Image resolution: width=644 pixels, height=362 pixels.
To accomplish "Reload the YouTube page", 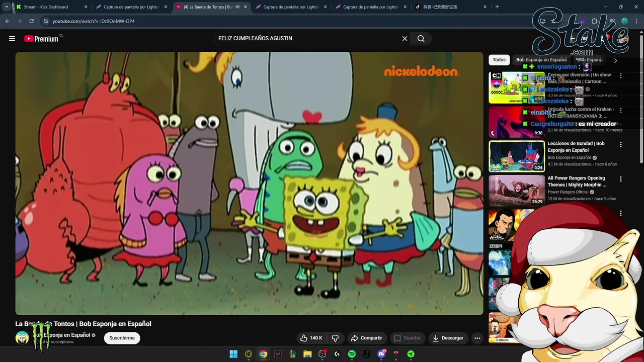I will (x=31, y=21).
